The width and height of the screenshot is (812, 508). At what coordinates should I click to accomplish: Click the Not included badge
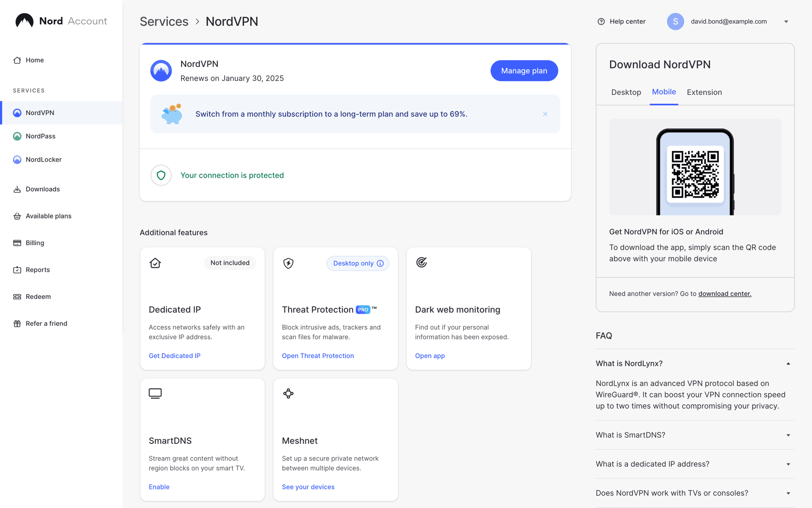click(x=230, y=263)
